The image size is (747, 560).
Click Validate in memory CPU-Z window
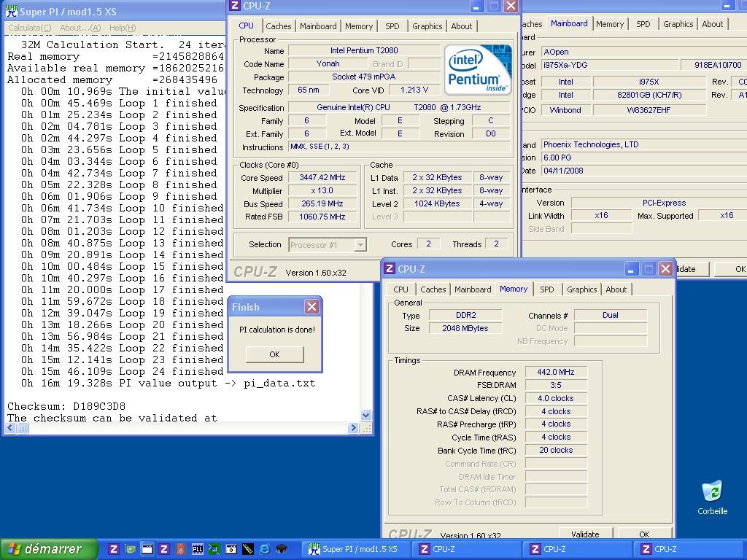click(585, 534)
